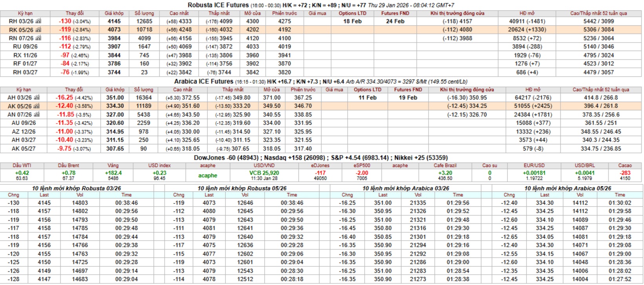Select the AZ 12/26 contract row
This screenshot has width=644, height=285.
[24, 132]
